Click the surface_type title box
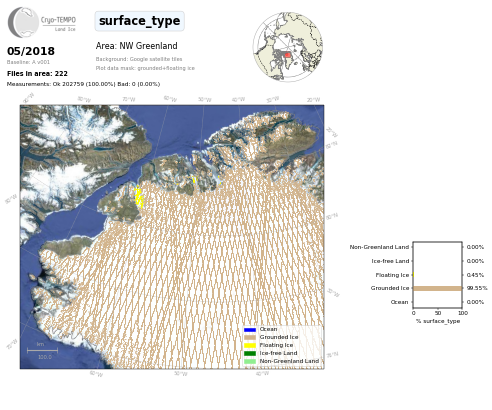The height and width of the screenshot is (410, 492). (140, 21)
